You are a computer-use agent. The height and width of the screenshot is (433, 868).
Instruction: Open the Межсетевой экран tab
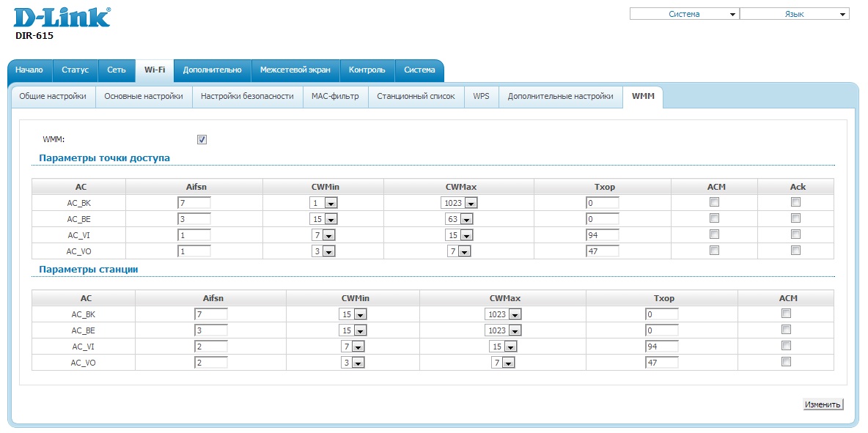pyautogui.click(x=295, y=70)
